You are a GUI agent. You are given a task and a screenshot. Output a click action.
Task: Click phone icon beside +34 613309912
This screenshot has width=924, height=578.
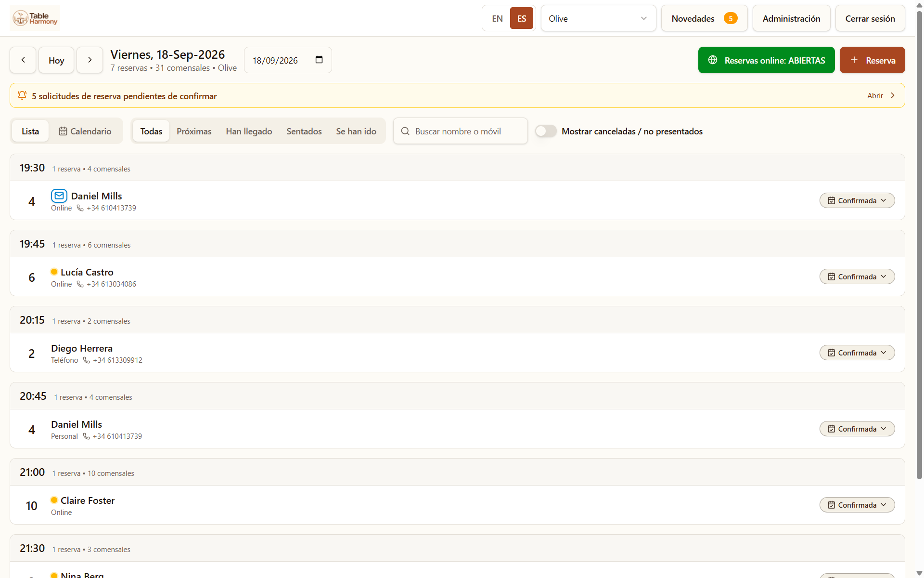[x=86, y=360]
